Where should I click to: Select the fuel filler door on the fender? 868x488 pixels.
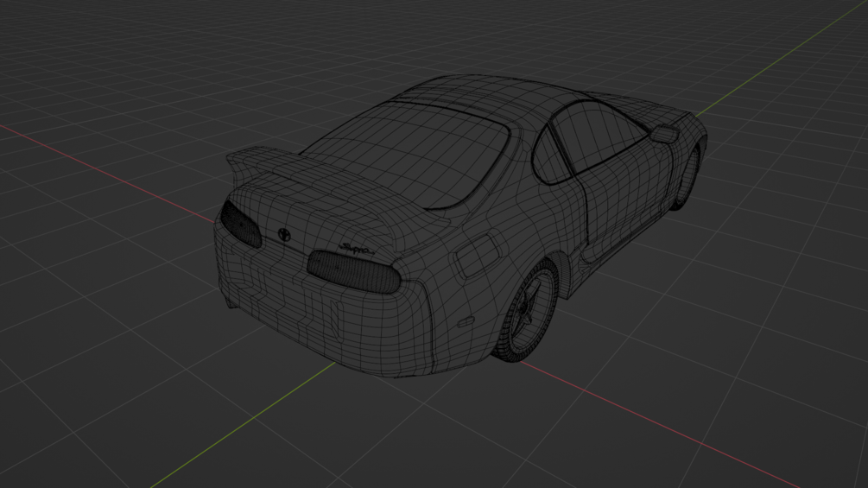(x=478, y=257)
